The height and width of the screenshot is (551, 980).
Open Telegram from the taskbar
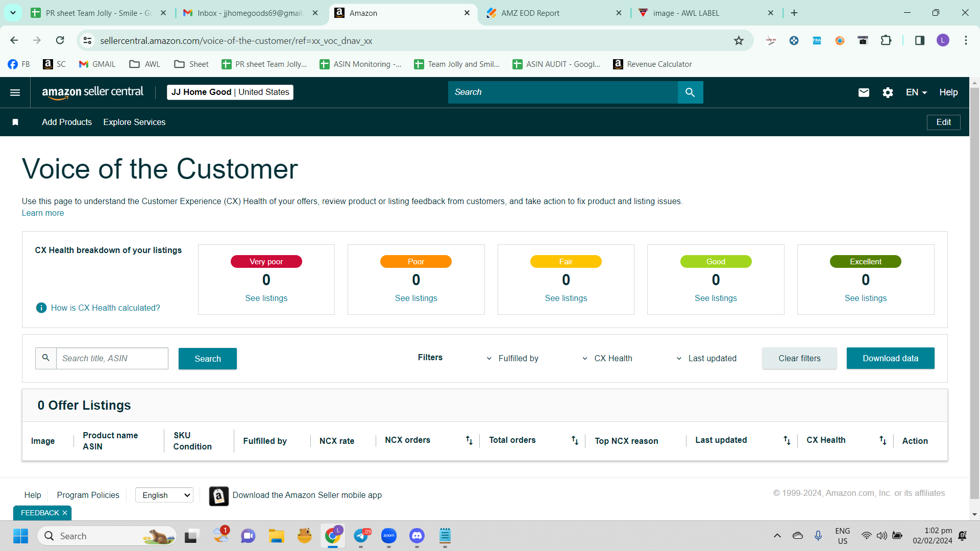(x=361, y=536)
